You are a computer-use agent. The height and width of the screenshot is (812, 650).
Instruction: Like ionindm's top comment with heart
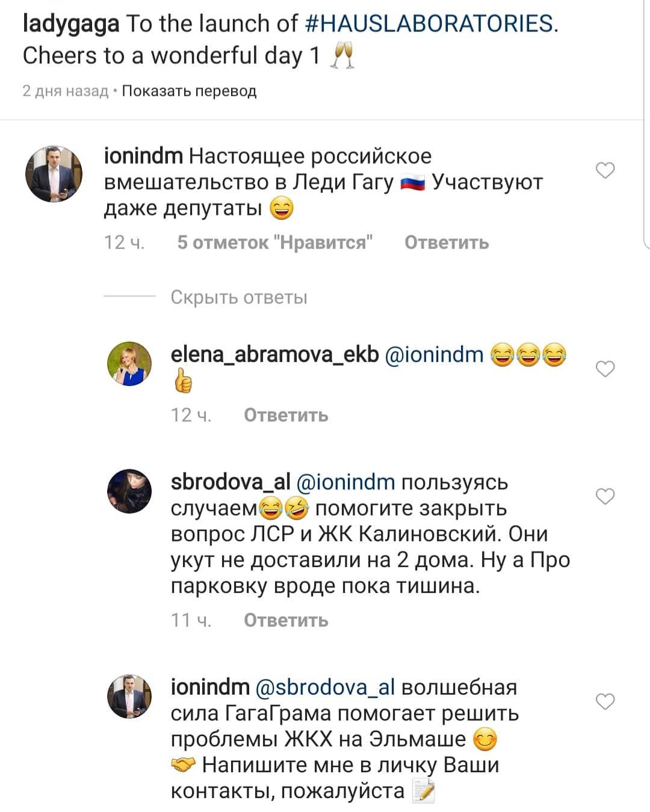(605, 171)
